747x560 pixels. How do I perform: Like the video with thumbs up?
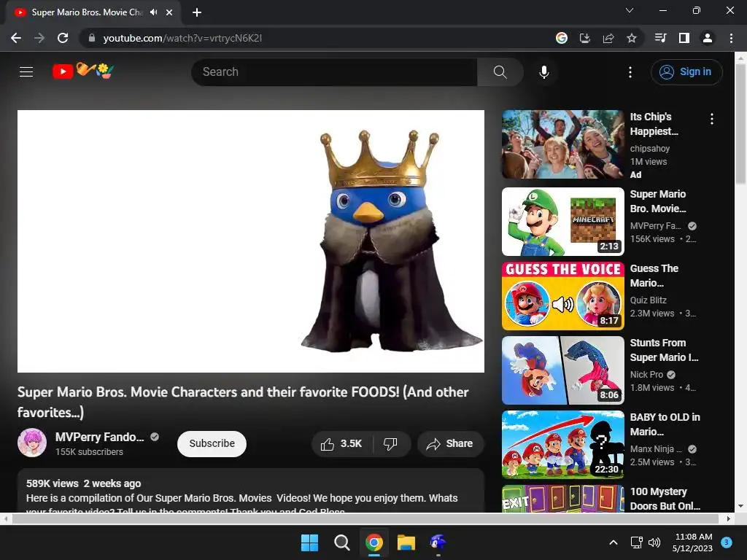[x=342, y=444]
